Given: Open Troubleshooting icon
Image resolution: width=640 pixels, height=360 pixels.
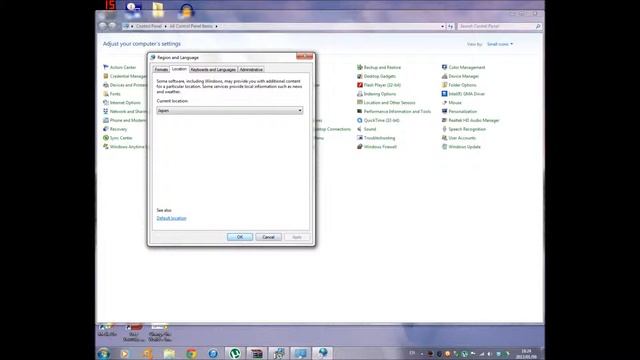Looking at the screenshot, I should pyautogui.click(x=360, y=138).
